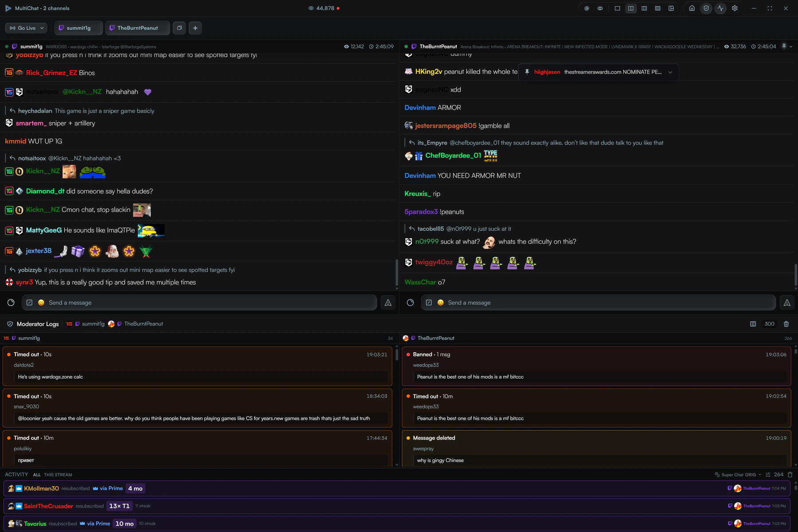The image size is (798, 532).
Task: Select the three-column layout icon
Action: click(644, 8)
